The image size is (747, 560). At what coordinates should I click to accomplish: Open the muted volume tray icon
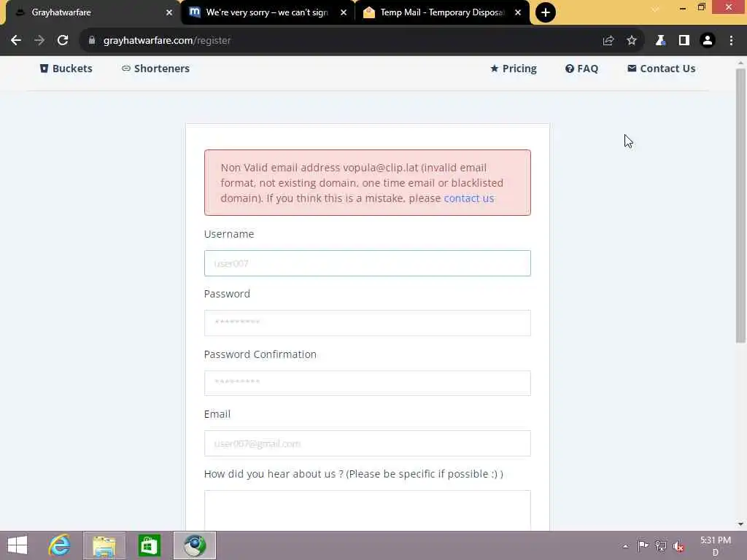[x=678, y=546]
